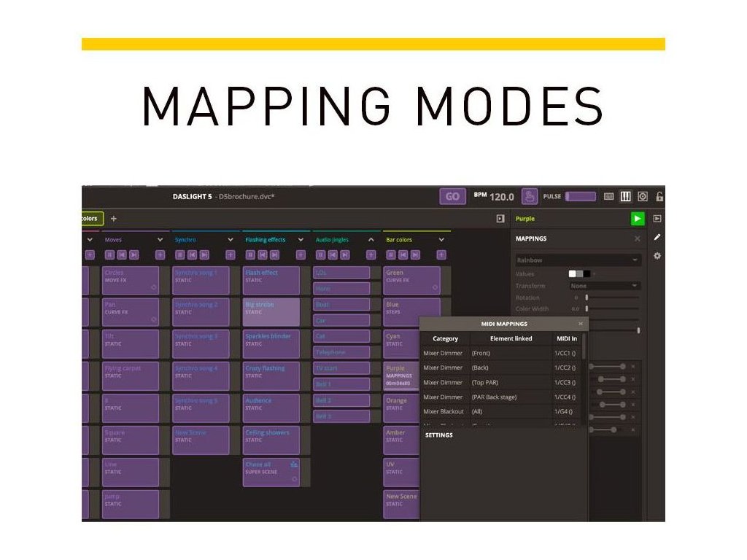Image resolution: width=747 pixels, height=560 pixels.
Task: Trigger the Big strobe scene
Action: point(271,312)
